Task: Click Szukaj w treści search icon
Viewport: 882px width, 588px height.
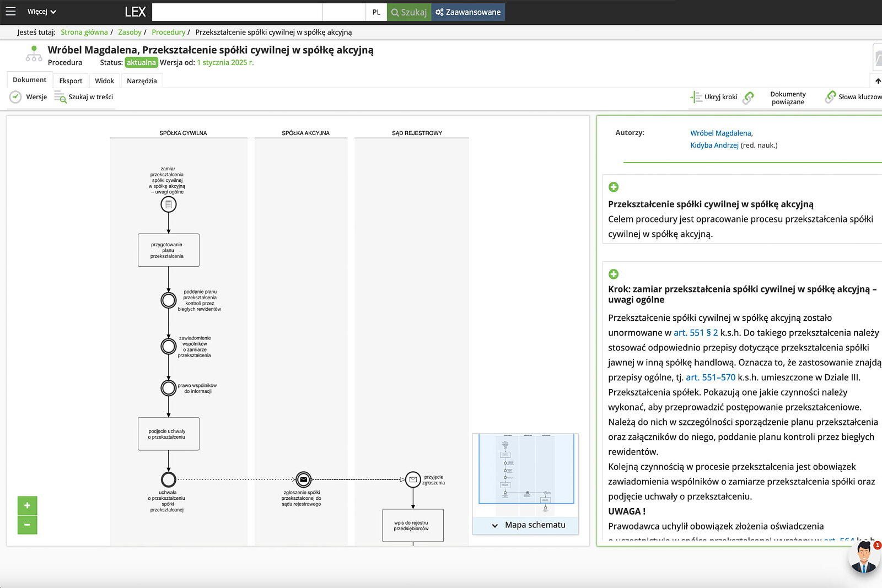Action: click(x=60, y=98)
